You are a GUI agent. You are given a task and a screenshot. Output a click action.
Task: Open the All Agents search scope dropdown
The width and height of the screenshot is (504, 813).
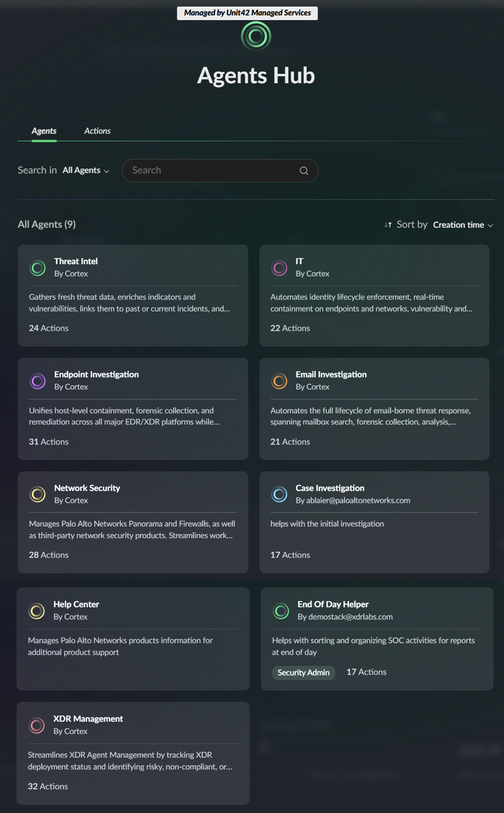(86, 170)
